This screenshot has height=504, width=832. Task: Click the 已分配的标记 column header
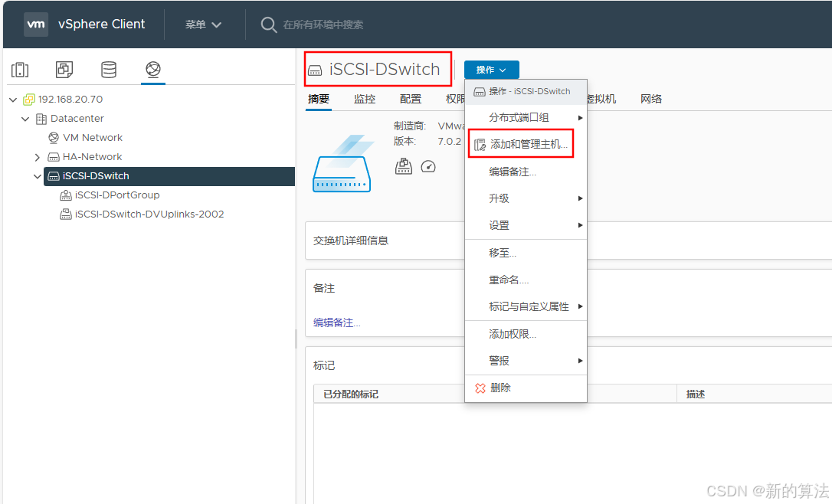point(351,394)
